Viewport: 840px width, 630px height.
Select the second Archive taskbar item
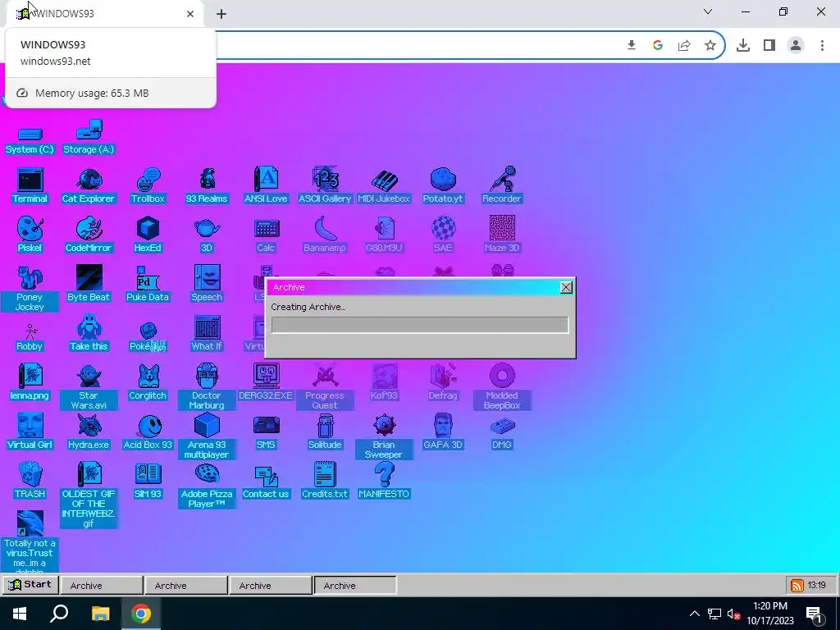tap(186, 586)
